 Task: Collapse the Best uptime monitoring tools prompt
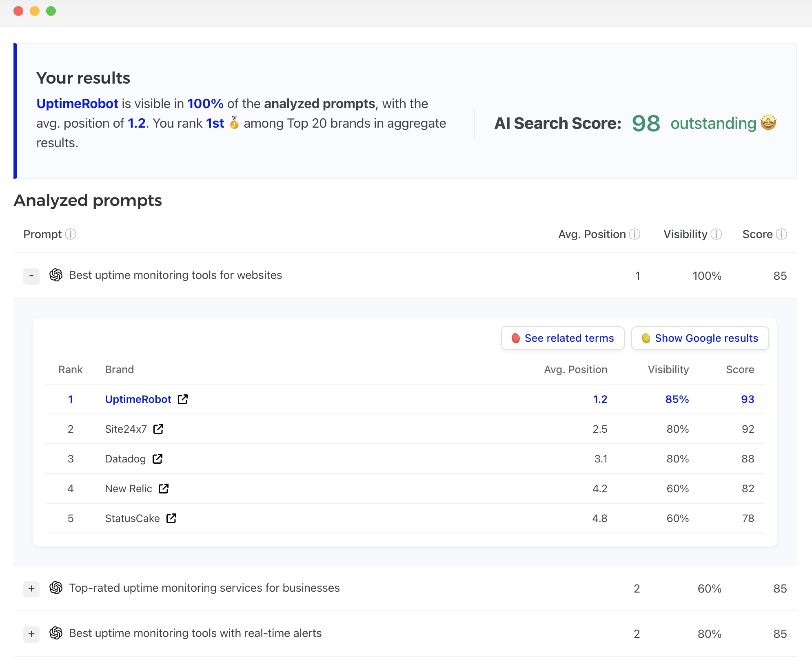coord(31,276)
